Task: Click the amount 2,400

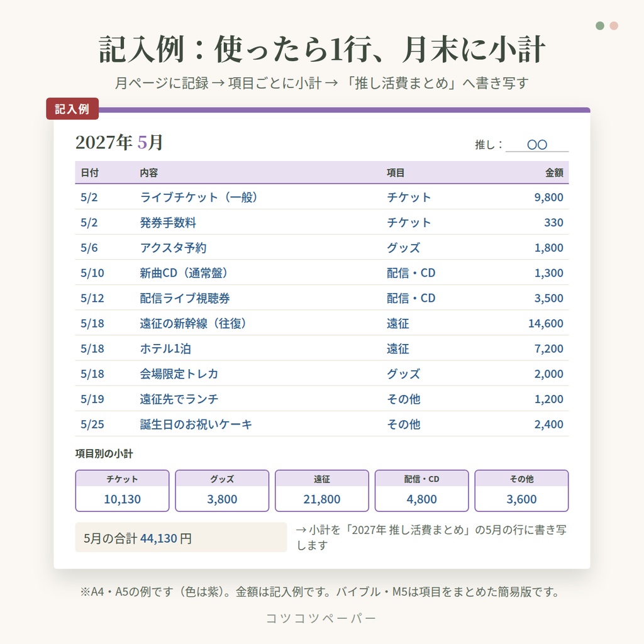Action: tap(548, 425)
